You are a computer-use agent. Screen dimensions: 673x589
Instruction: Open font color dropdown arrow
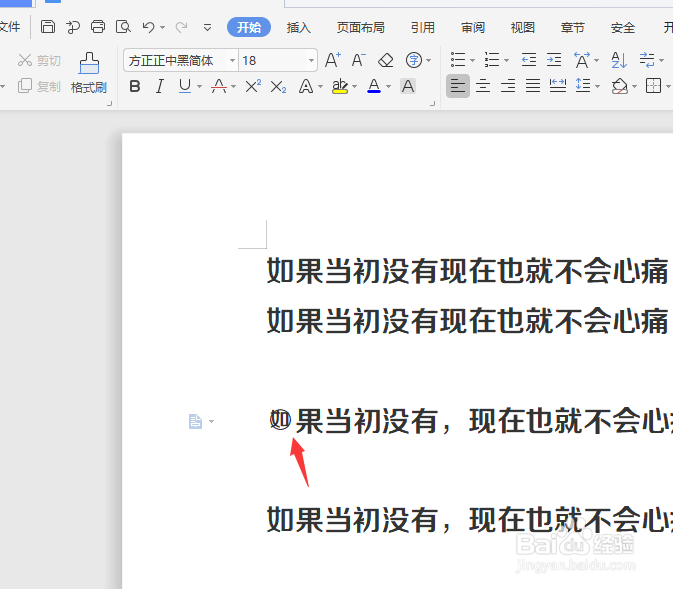pos(388,87)
